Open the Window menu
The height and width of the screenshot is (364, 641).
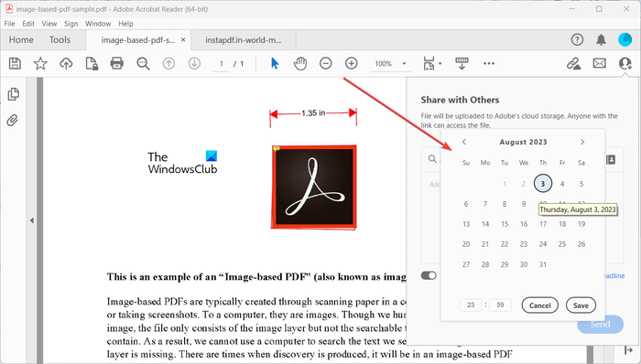(98, 24)
